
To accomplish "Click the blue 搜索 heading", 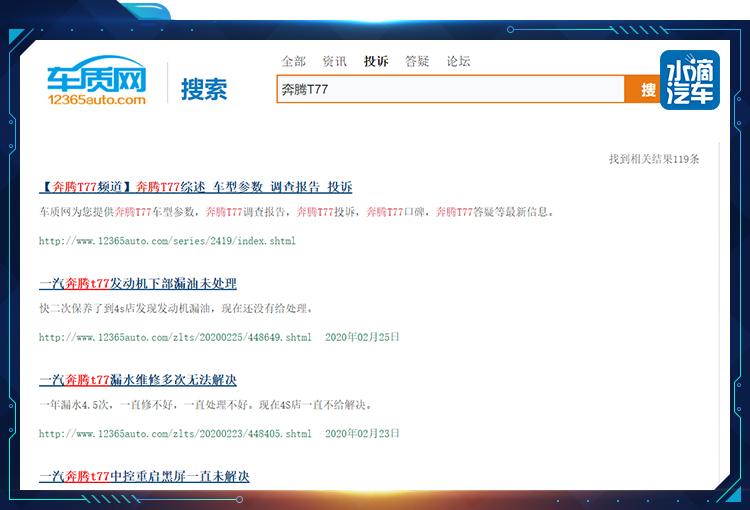I will (x=204, y=89).
